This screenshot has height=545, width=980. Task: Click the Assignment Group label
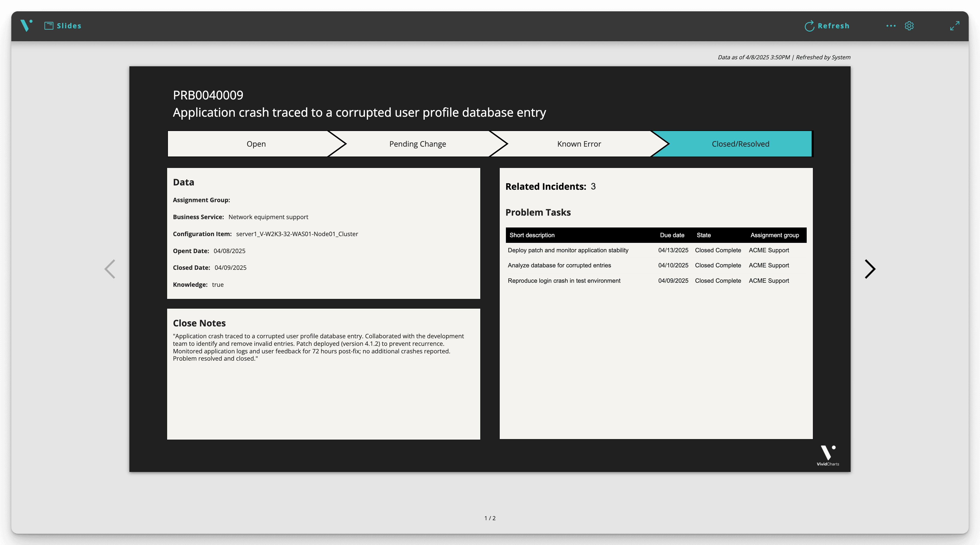point(201,200)
